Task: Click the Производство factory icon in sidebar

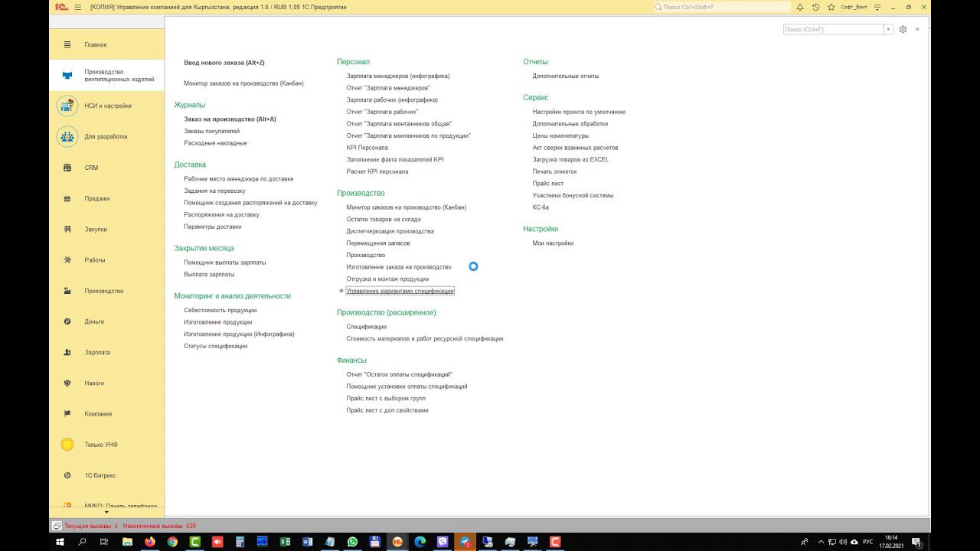Action: click(x=67, y=291)
